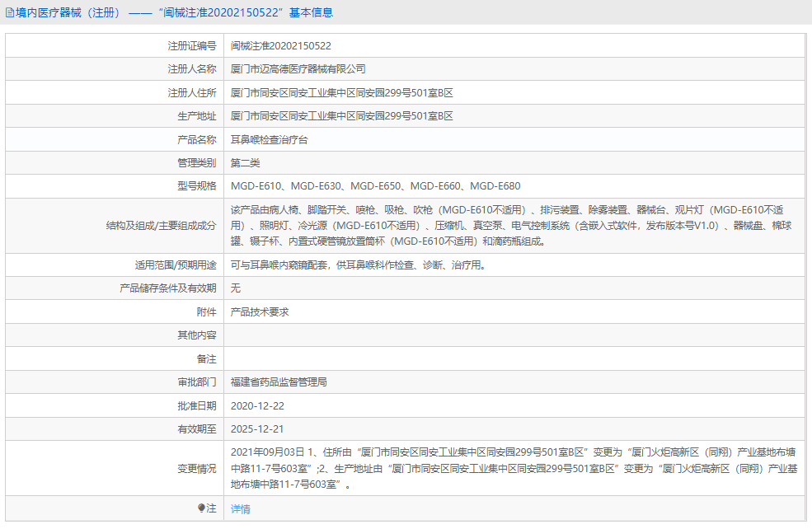Select the registration number 闽械注准20202150522 in the table

[280, 46]
